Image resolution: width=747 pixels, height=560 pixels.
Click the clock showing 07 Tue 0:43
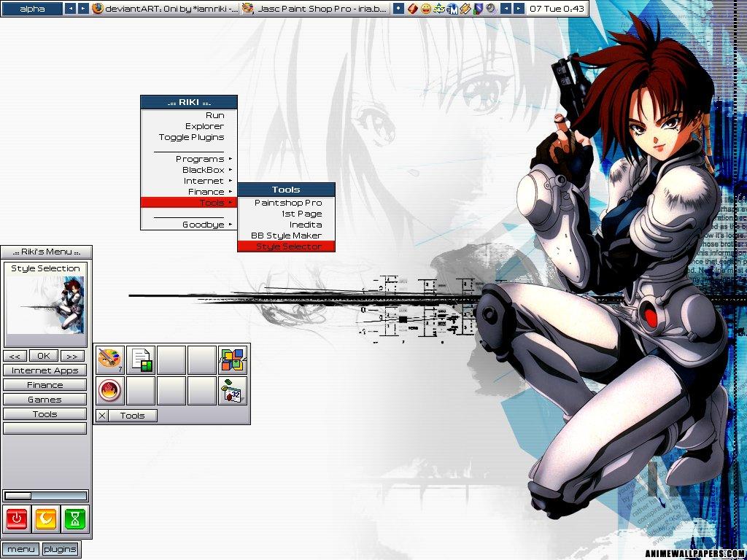[x=557, y=9]
